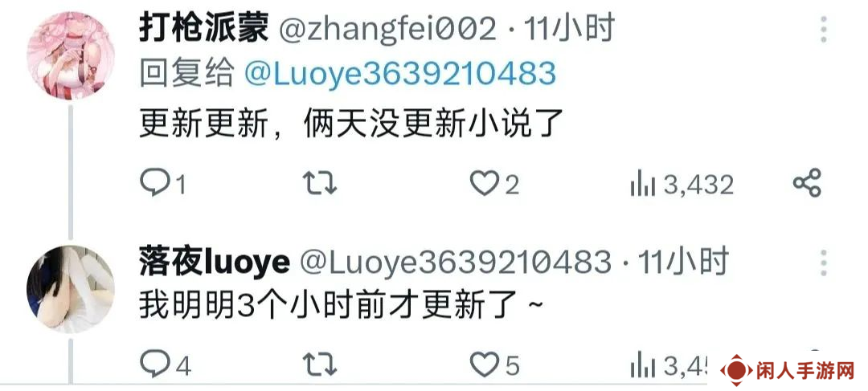868x391 pixels.
Task: Open more options for 落夜luoye's tweet
Action: [x=823, y=263]
